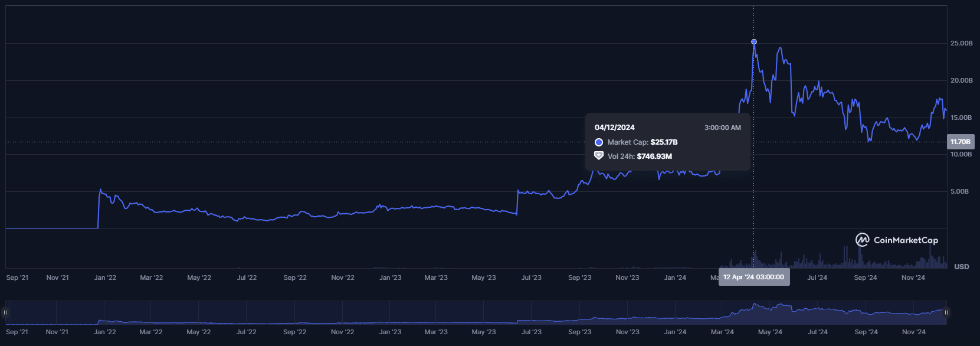Click the 12 Apr '24 03:00:00 date label
This screenshot has height=346, width=980.
coord(753,278)
